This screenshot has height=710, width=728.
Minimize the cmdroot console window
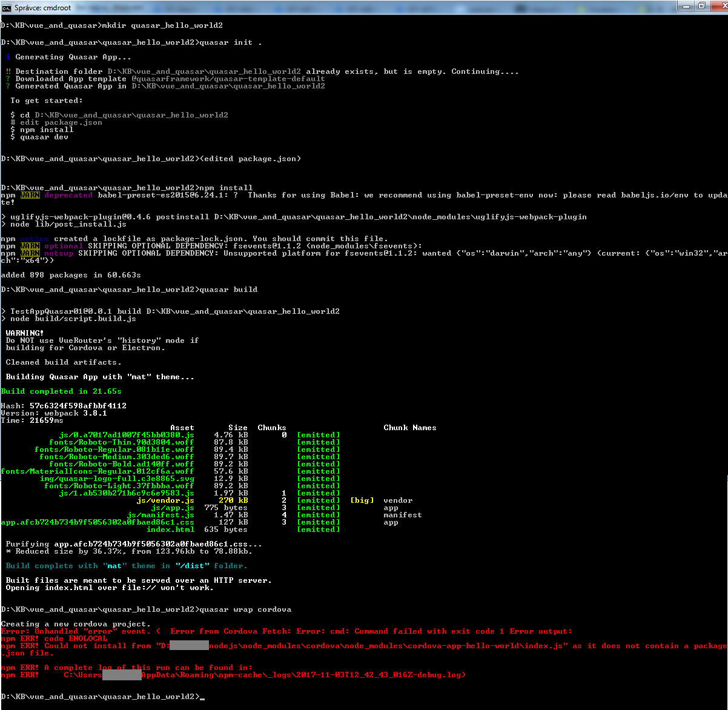click(x=685, y=5)
